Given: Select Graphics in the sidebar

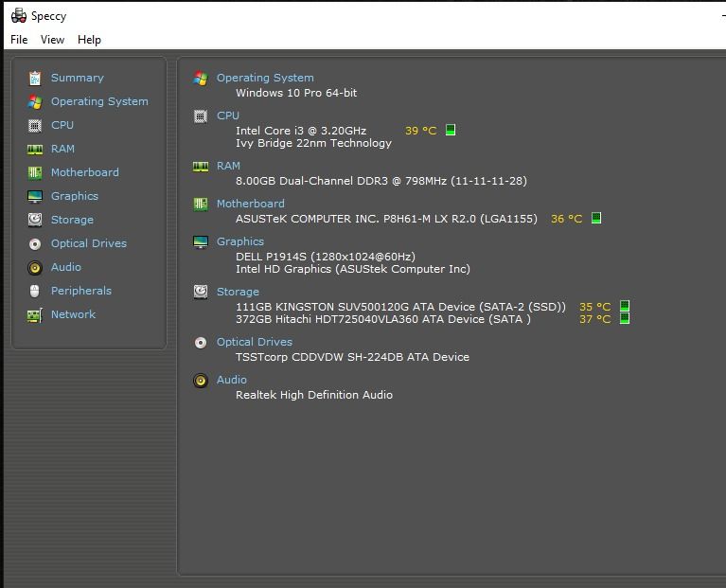Looking at the screenshot, I should coord(75,196).
